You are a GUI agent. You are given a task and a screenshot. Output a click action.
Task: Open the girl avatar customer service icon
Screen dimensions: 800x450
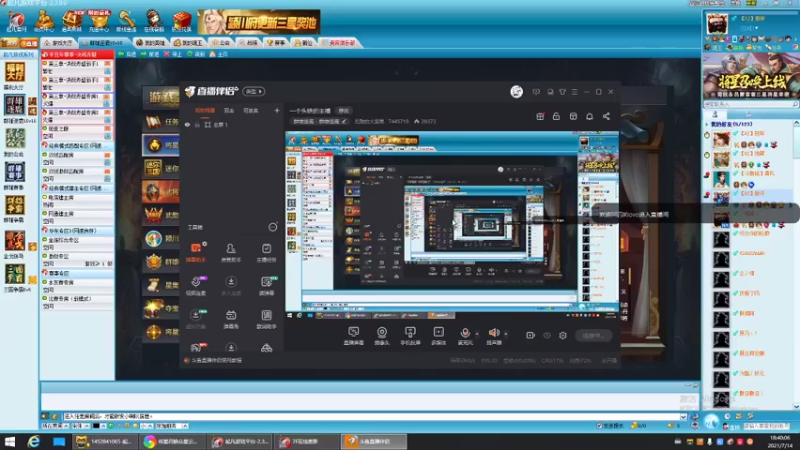[154, 20]
